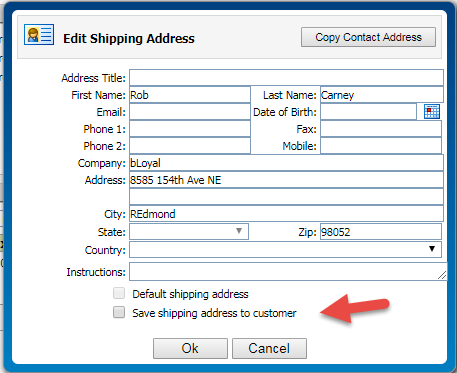Click the Company label

(102, 163)
